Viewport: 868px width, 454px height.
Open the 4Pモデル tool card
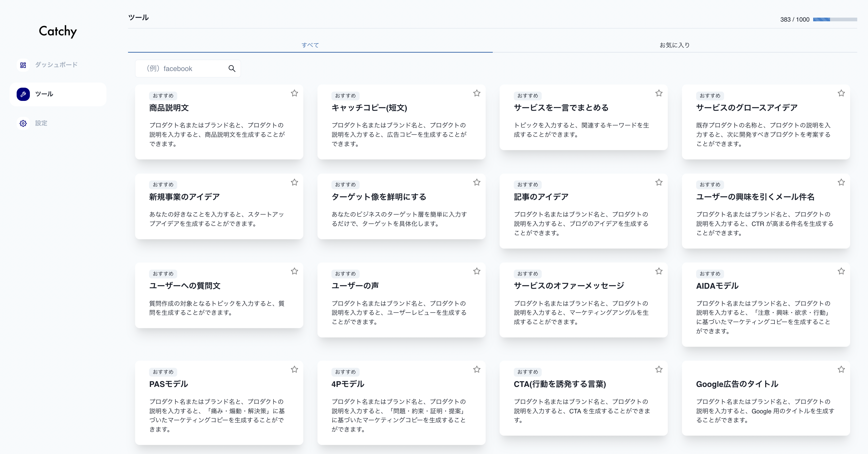(x=348, y=384)
